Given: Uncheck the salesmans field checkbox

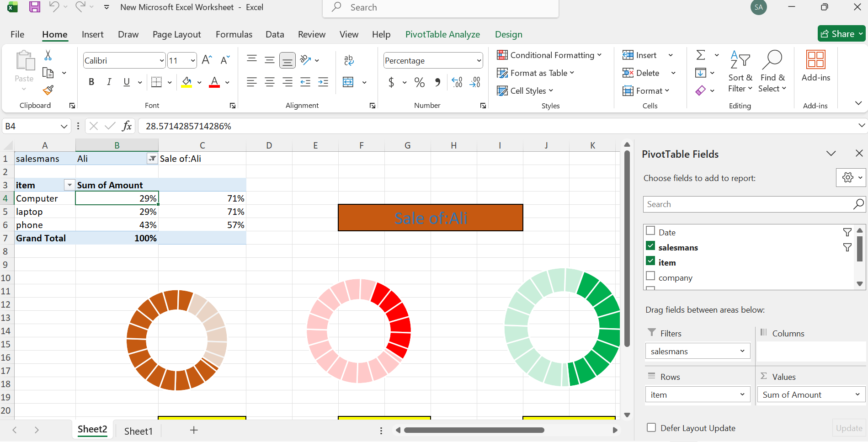Looking at the screenshot, I should pyautogui.click(x=650, y=246).
